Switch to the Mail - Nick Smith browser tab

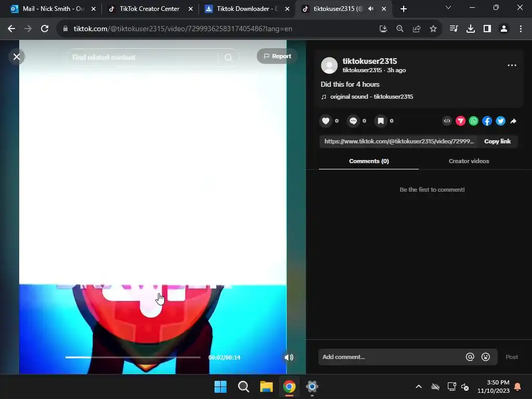click(52, 9)
